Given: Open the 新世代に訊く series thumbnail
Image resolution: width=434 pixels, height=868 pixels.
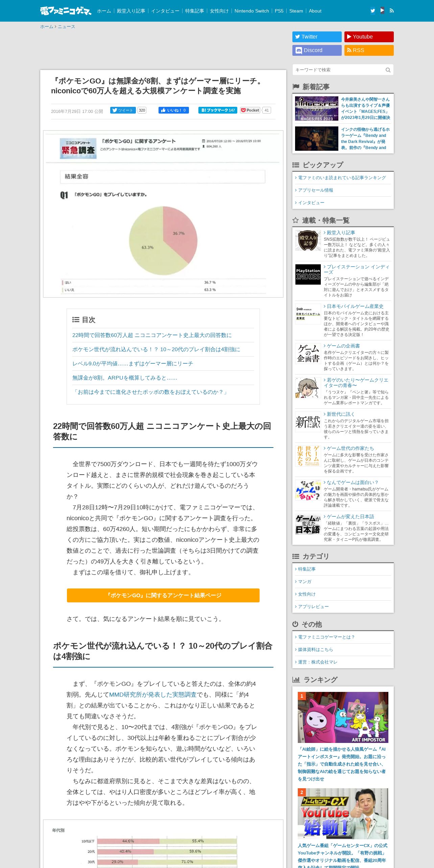Looking at the screenshot, I should (308, 422).
